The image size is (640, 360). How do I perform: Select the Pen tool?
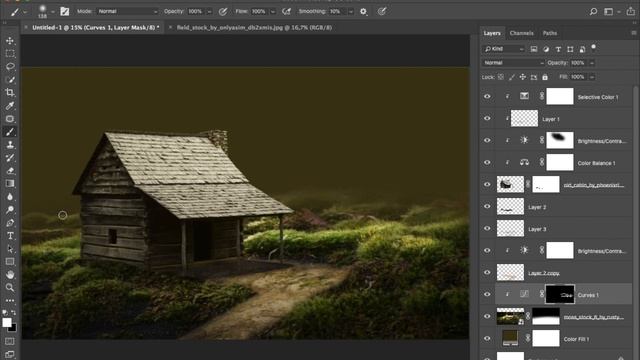(10, 223)
